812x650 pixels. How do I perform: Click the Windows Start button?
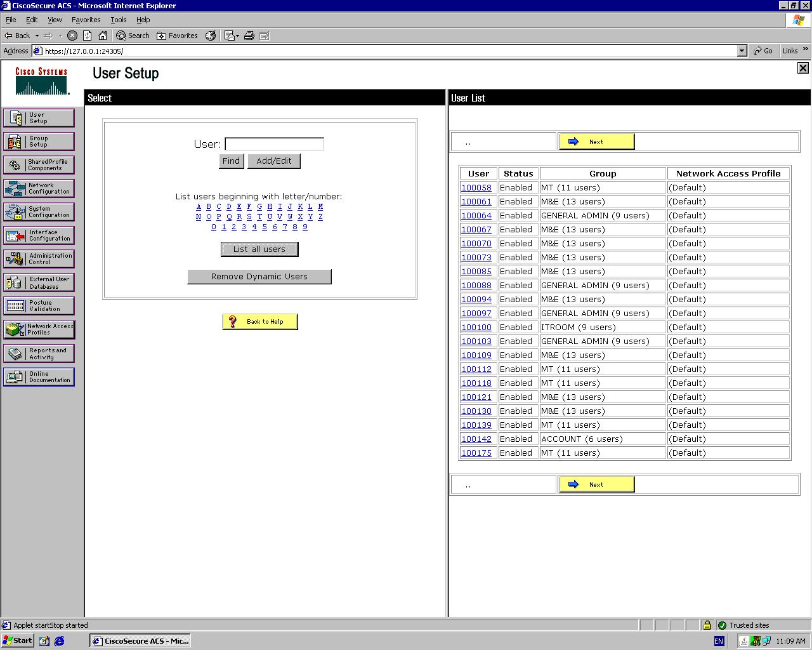coord(18,640)
